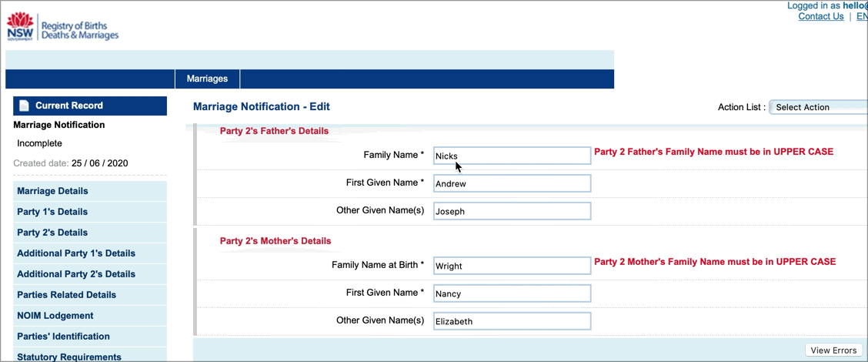The width and height of the screenshot is (868, 362).
Task: Open the Select Action dropdown
Action: 819,107
